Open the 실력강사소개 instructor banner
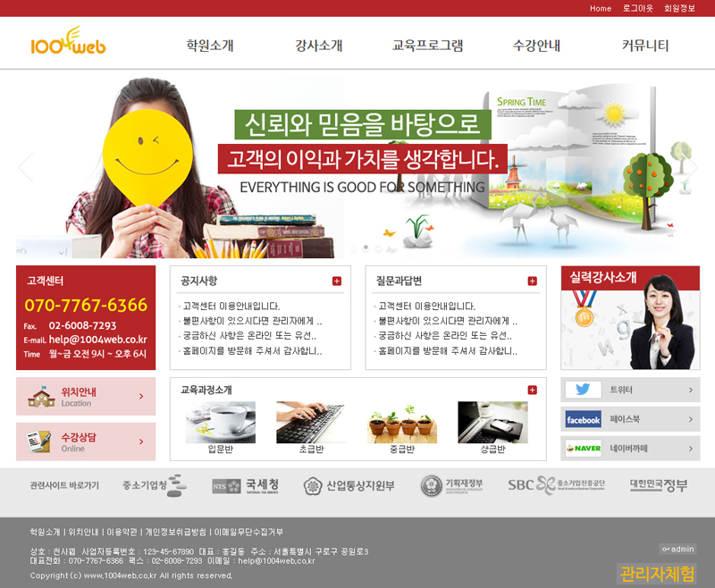Screen dimensions: 715x588 point(630,317)
